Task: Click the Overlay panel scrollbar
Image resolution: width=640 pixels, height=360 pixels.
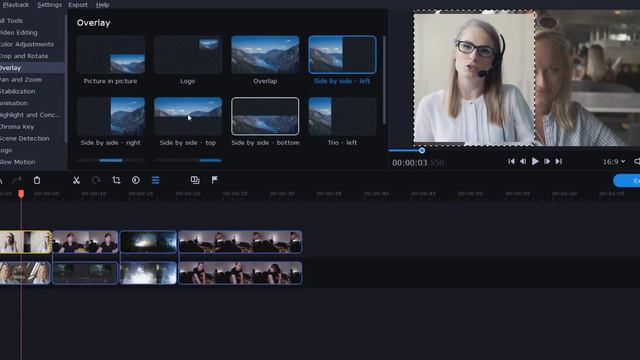Action: coord(384,80)
